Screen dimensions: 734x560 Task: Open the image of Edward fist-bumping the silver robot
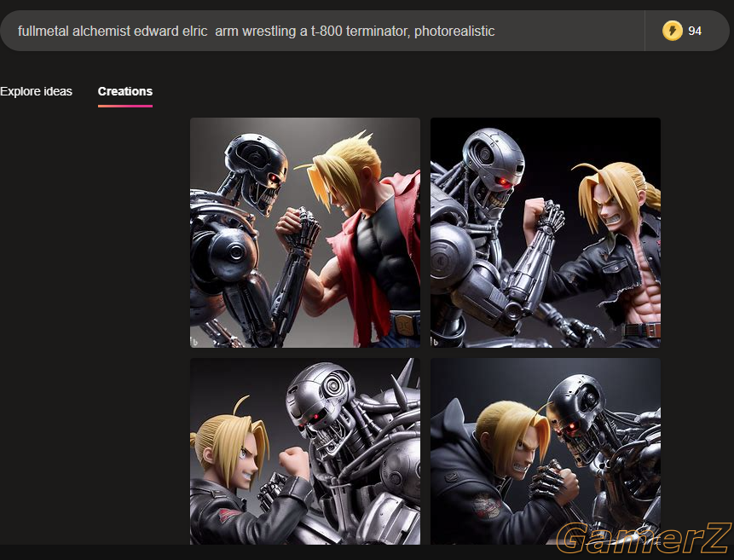[305, 452]
